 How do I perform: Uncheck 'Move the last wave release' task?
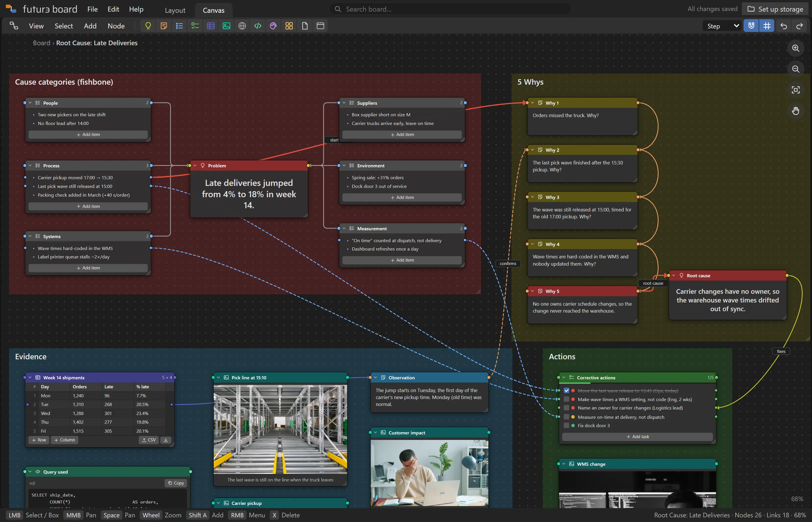click(566, 390)
